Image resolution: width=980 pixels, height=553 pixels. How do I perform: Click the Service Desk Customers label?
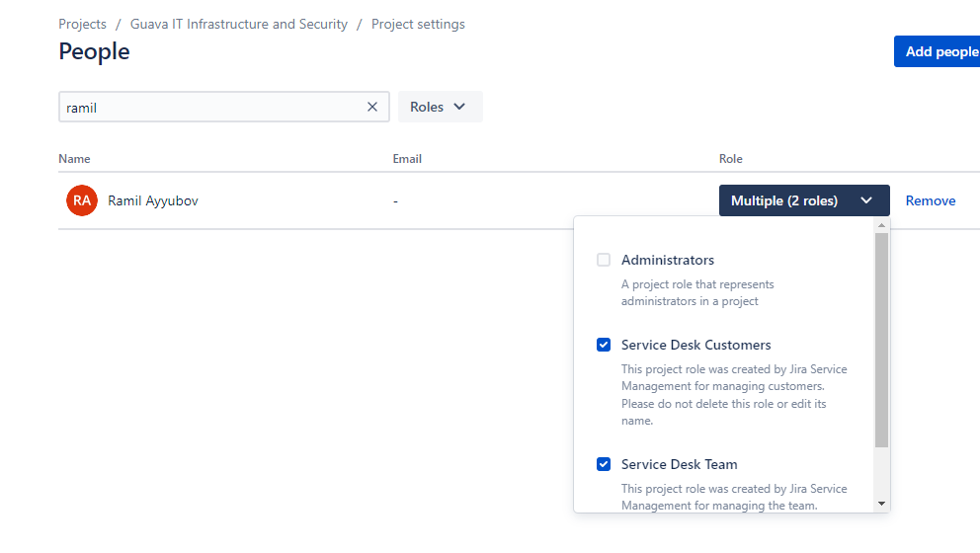click(x=695, y=345)
